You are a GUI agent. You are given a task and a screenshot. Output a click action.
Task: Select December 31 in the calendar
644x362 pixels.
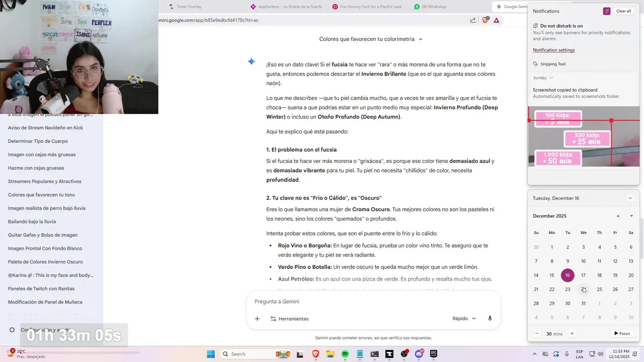coord(583,303)
